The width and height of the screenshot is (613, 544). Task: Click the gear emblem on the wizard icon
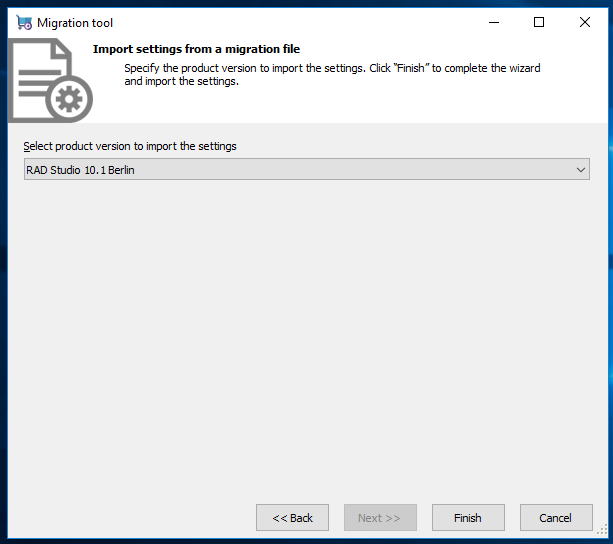(x=69, y=99)
